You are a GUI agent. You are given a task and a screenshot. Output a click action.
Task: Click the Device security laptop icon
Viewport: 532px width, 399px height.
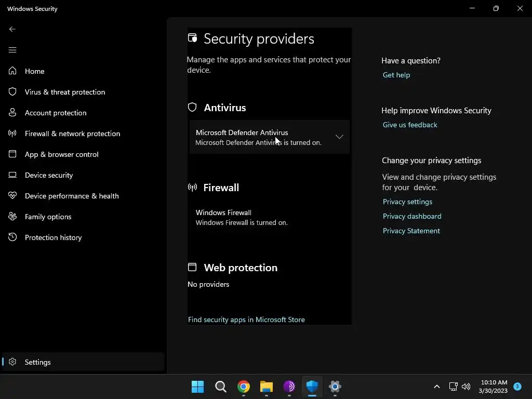[12, 175]
